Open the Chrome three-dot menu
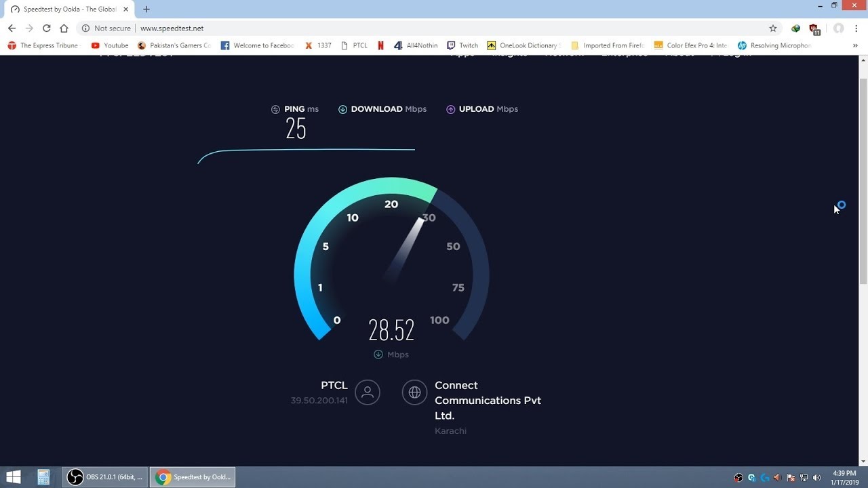The image size is (868, 488). pos(857,28)
